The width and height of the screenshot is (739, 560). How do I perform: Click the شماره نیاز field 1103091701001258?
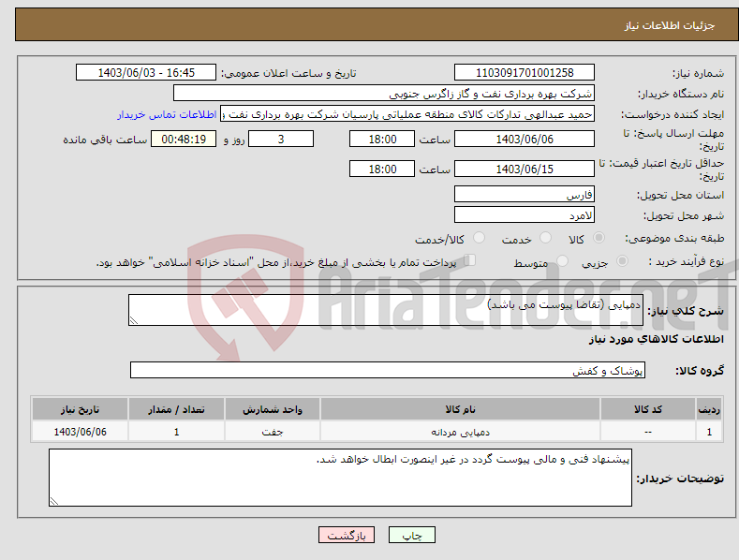[525, 73]
